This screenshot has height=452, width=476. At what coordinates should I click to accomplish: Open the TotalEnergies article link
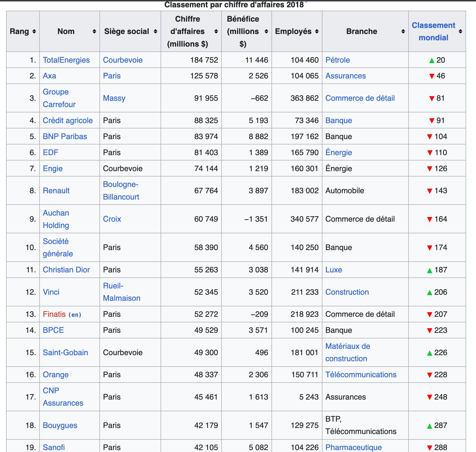click(x=66, y=60)
